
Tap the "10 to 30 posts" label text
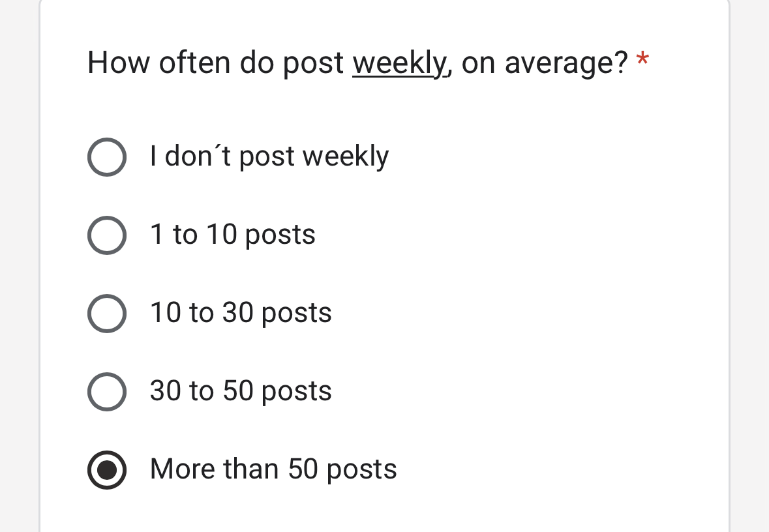pyautogui.click(x=241, y=314)
